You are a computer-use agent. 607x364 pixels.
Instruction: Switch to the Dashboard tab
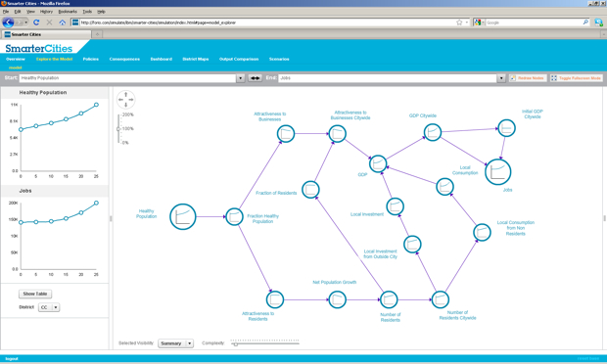click(161, 59)
